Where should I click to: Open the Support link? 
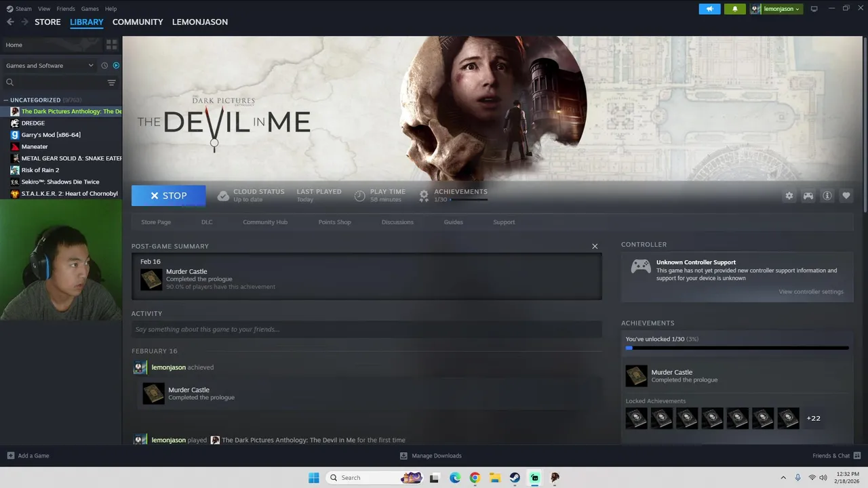504,222
